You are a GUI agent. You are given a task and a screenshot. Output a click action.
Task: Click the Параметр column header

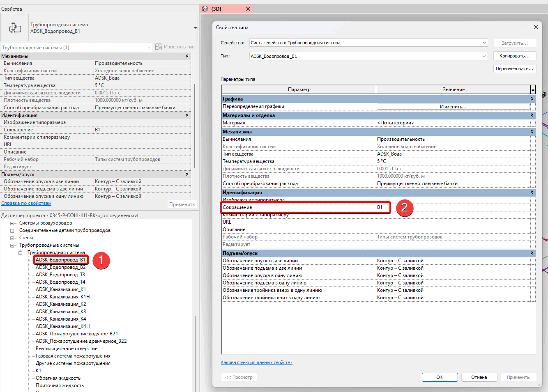299,89
